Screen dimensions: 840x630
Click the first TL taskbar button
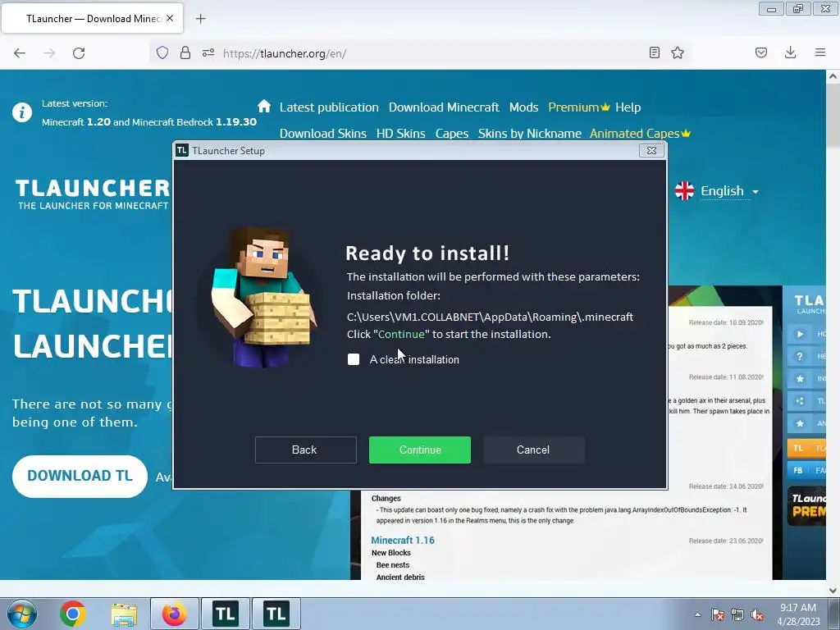[x=226, y=614]
